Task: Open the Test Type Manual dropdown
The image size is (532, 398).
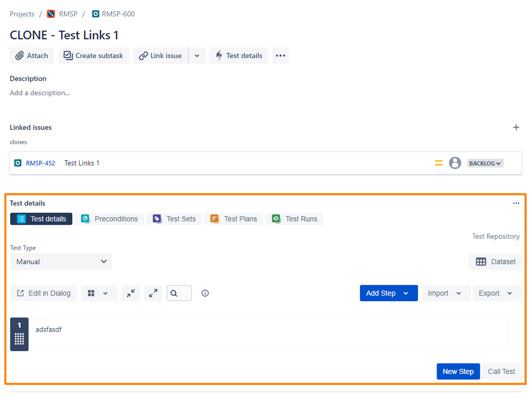Action: point(61,262)
